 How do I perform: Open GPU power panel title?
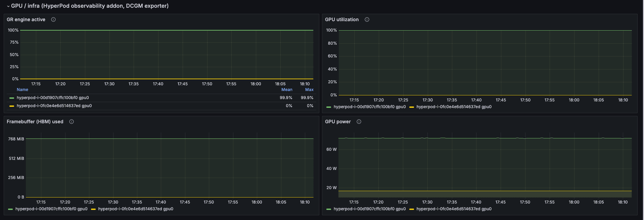coord(338,122)
